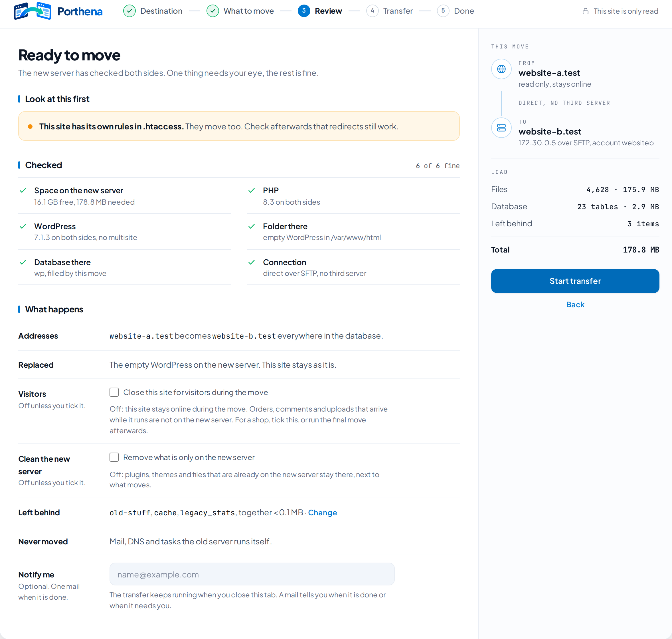Click the green check next to Folder there
Screen dimensions: 672x639
252,226
